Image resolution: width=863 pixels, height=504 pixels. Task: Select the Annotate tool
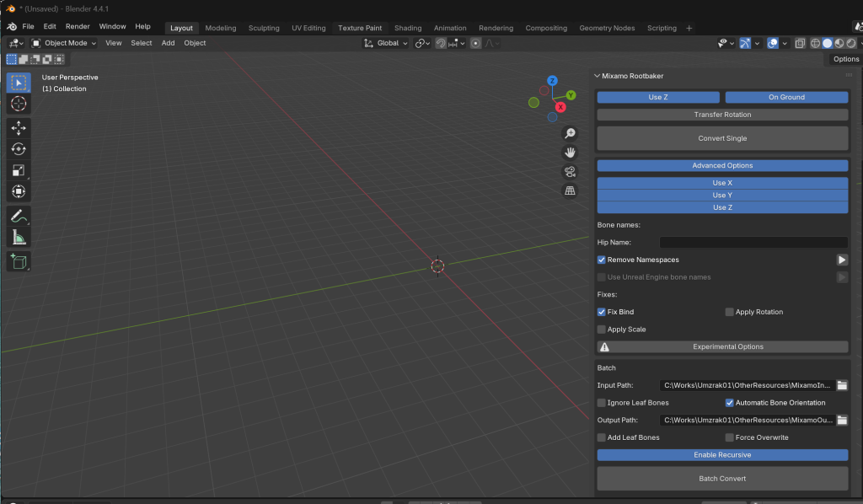tap(19, 217)
